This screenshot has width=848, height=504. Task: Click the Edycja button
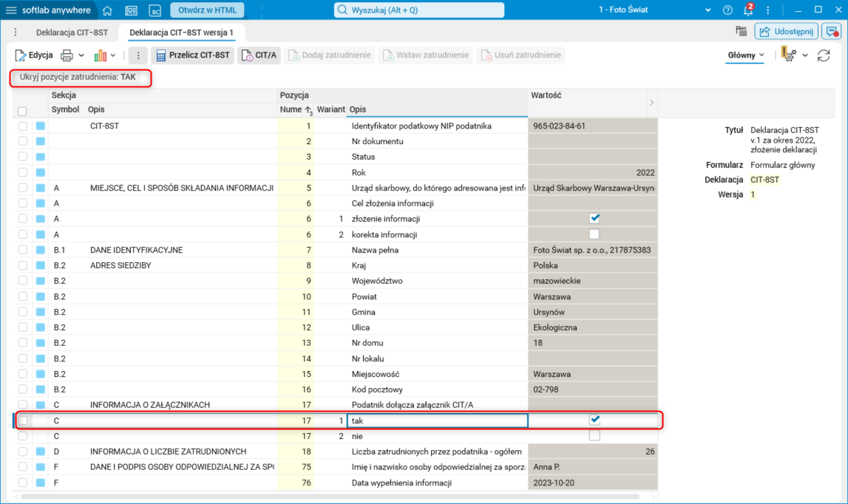point(34,55)
